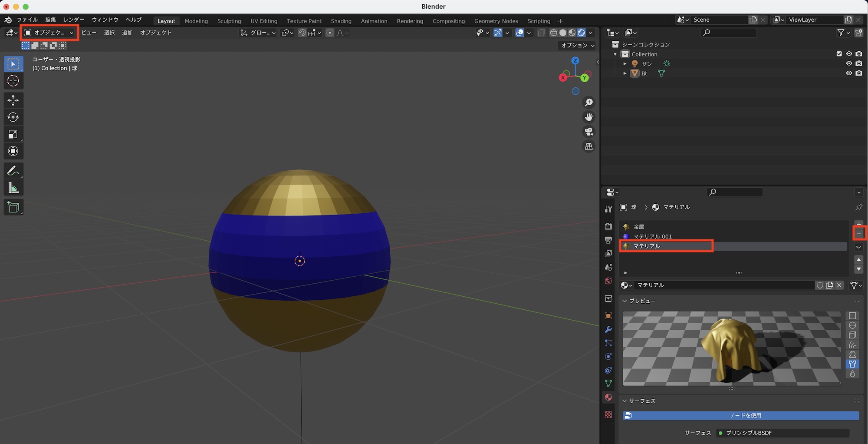Viewport: 868px width, 444px height.
Task: Disable rendering for the 球 object
Action: pos(859,73)
